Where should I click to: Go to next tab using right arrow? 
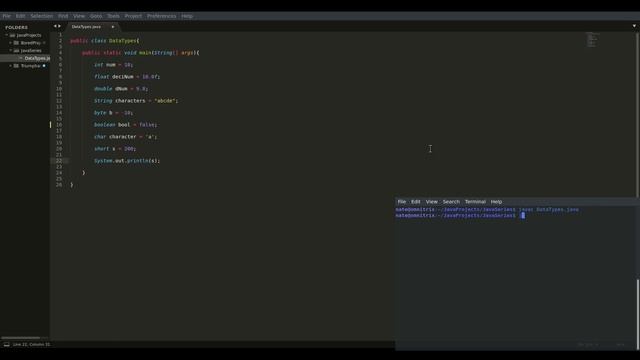point(60,26)
